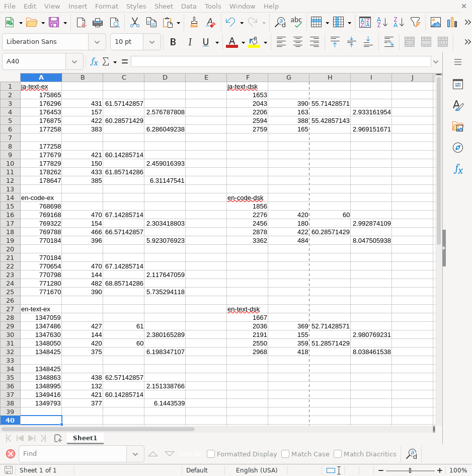This screenshot has height=476, width=472.
Task: Click the Copy icon
Action: [151, 23]
